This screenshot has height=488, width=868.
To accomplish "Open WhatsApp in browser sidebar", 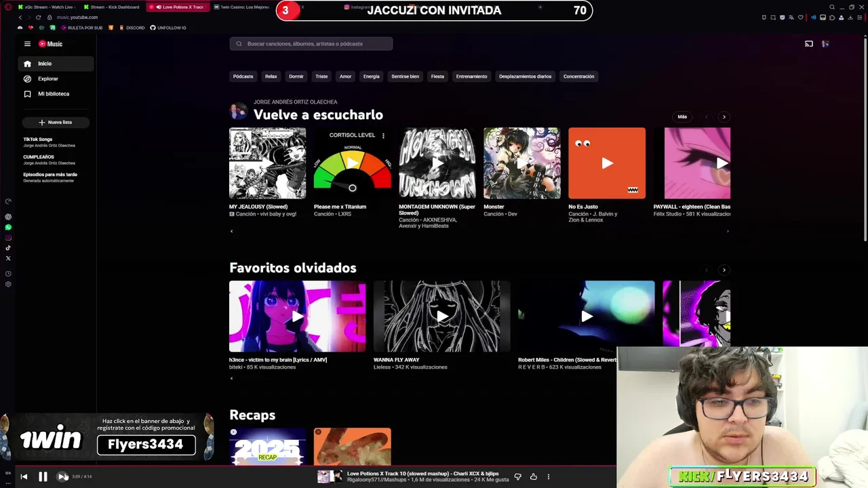I will [x=8, y=228].
